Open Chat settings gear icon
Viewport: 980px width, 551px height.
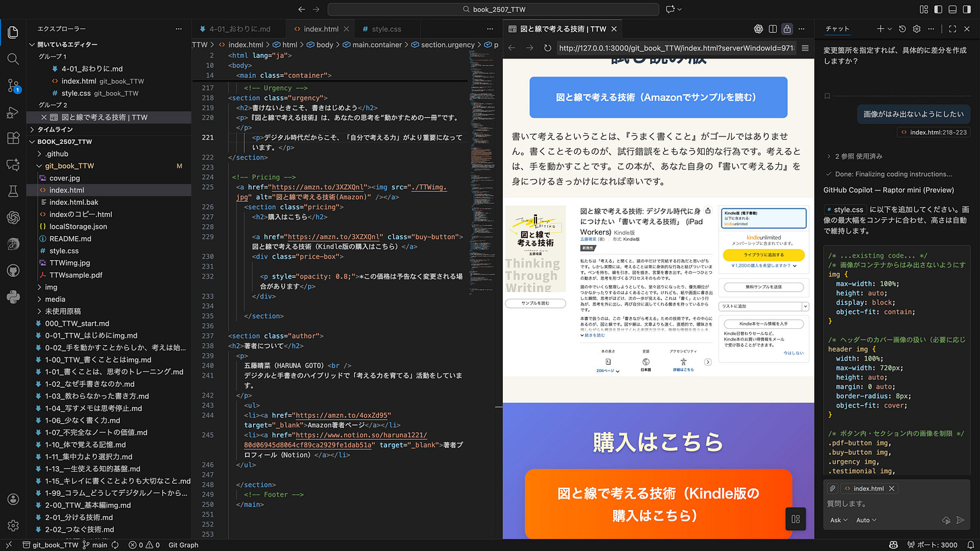tap(917, 29)
